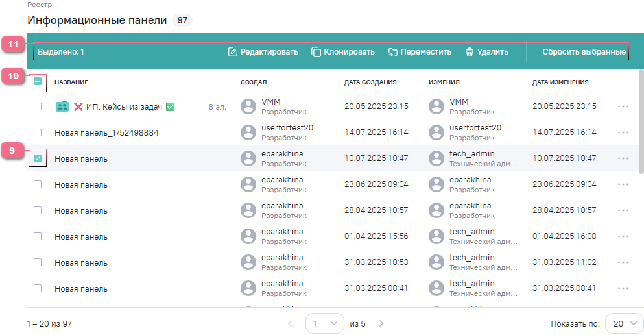The image size is (644, 335).
Task: Open three-dots menu for ИП. Кейсы из задач row
Action: pos(624,106)
